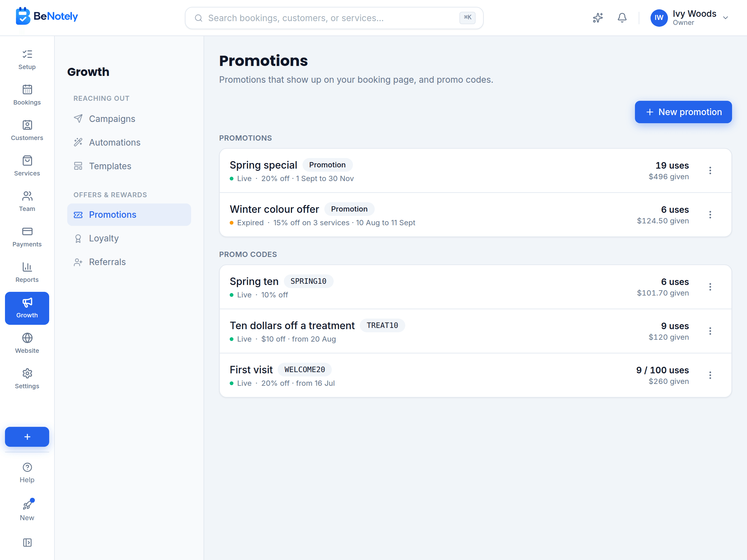Open Templates in Growth menu

click(129, 166)
